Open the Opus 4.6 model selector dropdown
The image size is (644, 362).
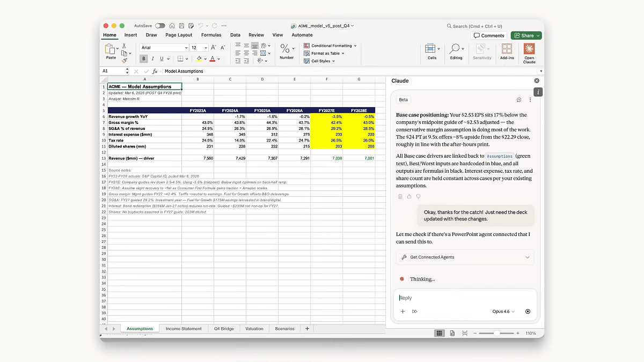coord(503,312)
